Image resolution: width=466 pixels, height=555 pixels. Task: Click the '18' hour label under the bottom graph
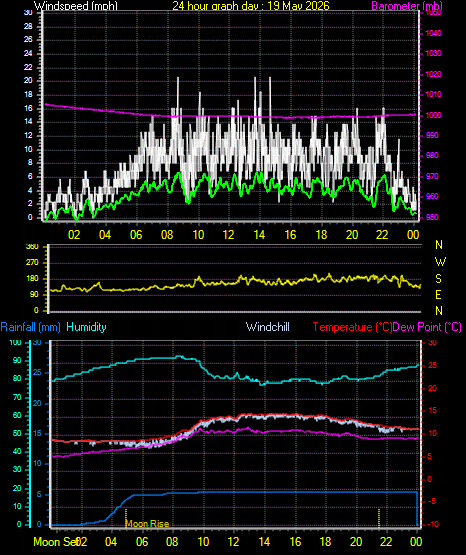click(326, 542)
